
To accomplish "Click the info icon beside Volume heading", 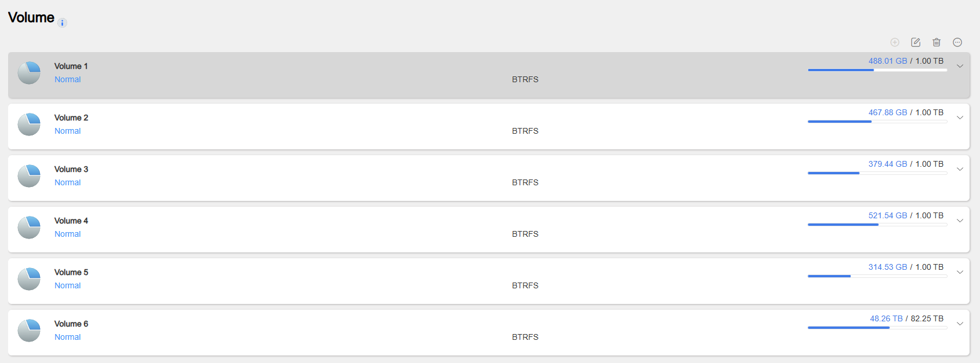I will (63, 23).
